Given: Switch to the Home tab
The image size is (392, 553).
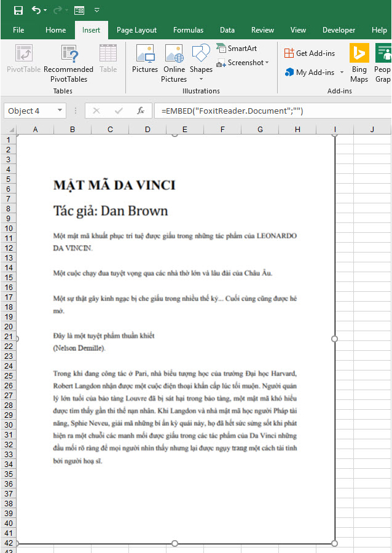Looking at the screenshot, I should point(56,30).
